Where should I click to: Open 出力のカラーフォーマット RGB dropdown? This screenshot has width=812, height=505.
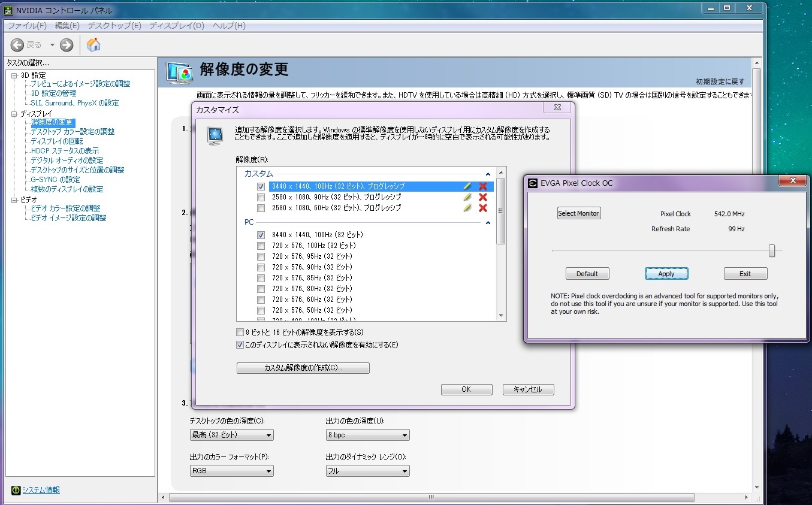click(x=231, y=471)
